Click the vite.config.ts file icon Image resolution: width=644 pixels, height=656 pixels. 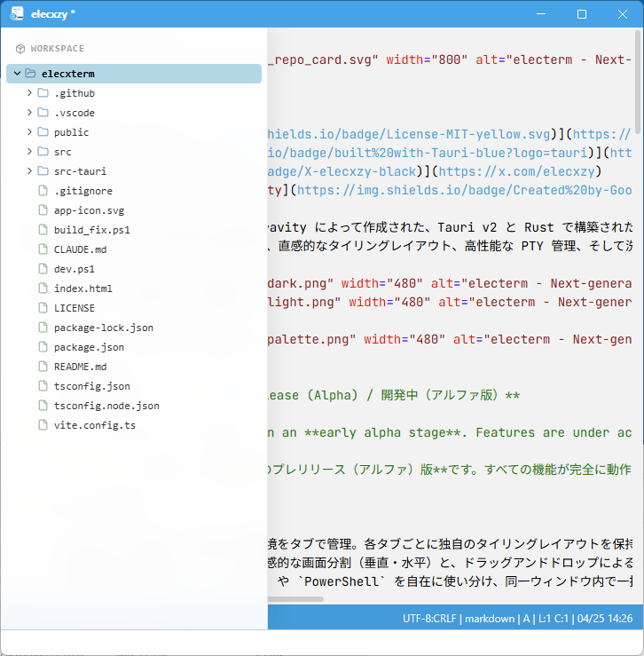pos(43,425)
